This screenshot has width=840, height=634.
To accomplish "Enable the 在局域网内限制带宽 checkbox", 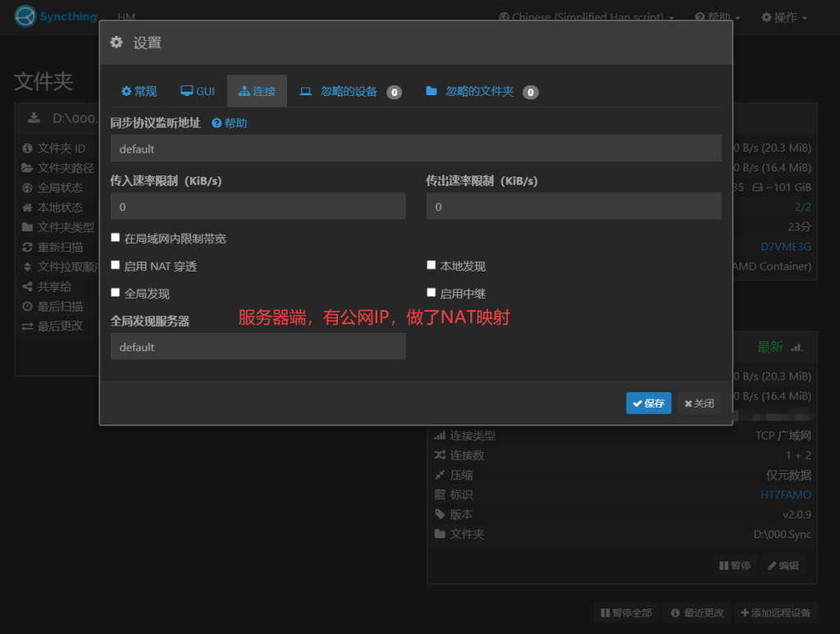I will point(116,238).
